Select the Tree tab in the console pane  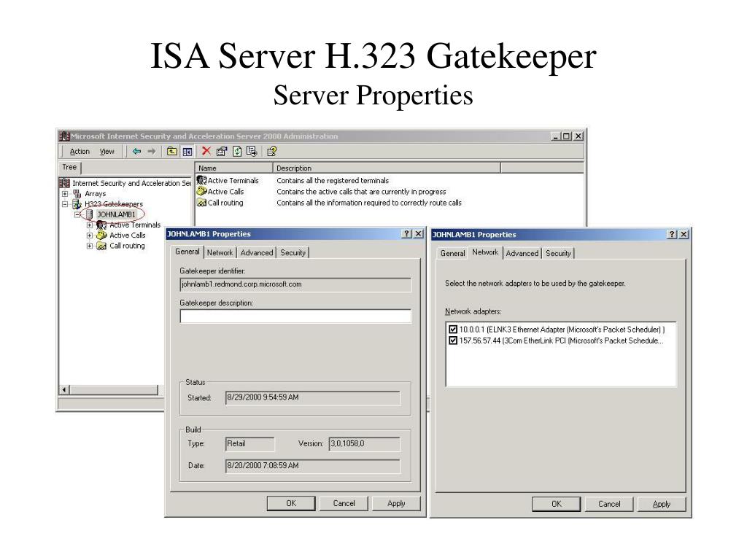[x=69, y=167]
